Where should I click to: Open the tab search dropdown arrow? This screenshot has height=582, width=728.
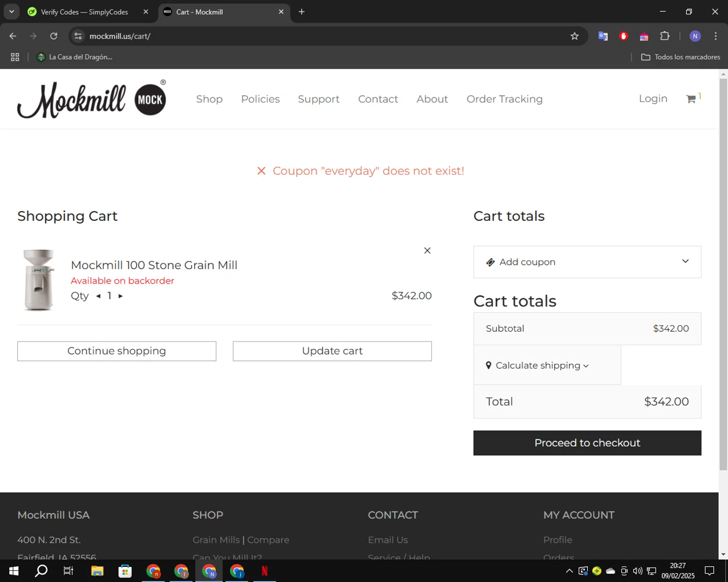click(11, 12)
